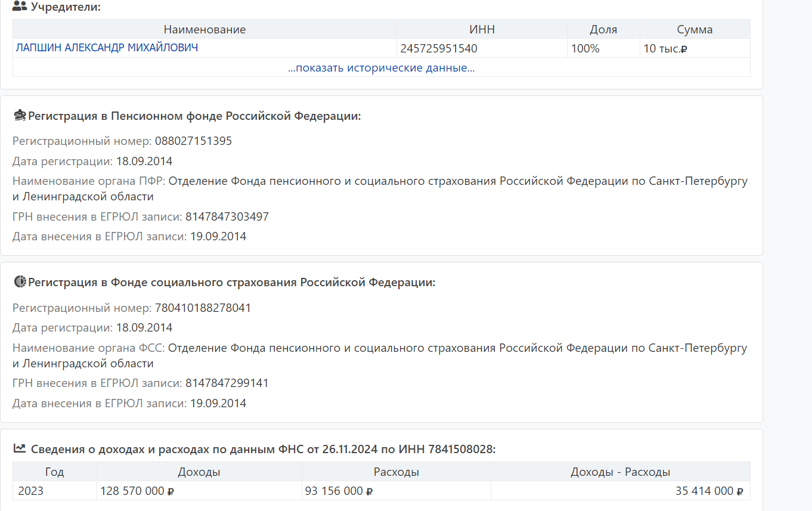Click the Доходы column header
The width and height of the screenshot is (812, 511).
click(199, 472)
